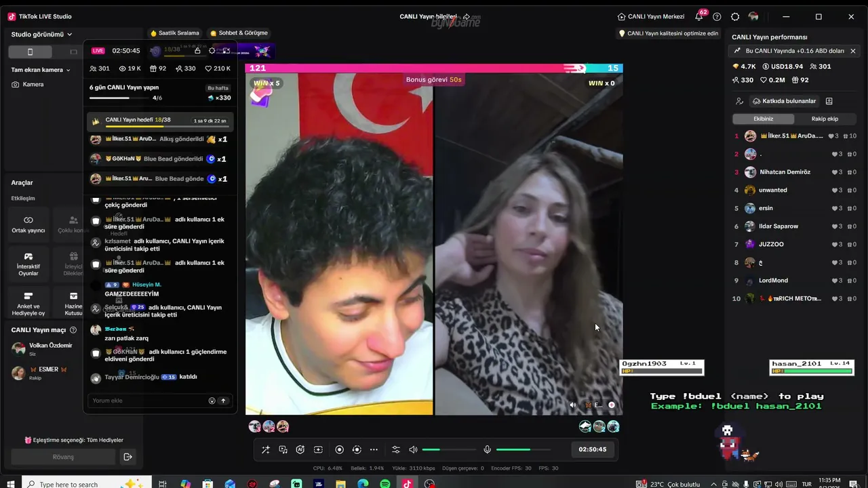The width and height of the screenshot is (868, 488).
Task: Open the help question mark icon
Action: [x=717, y=16]
